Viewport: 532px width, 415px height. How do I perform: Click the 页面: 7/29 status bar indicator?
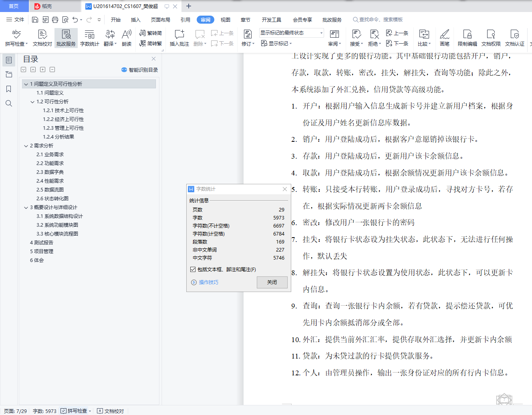pos(15,411)
